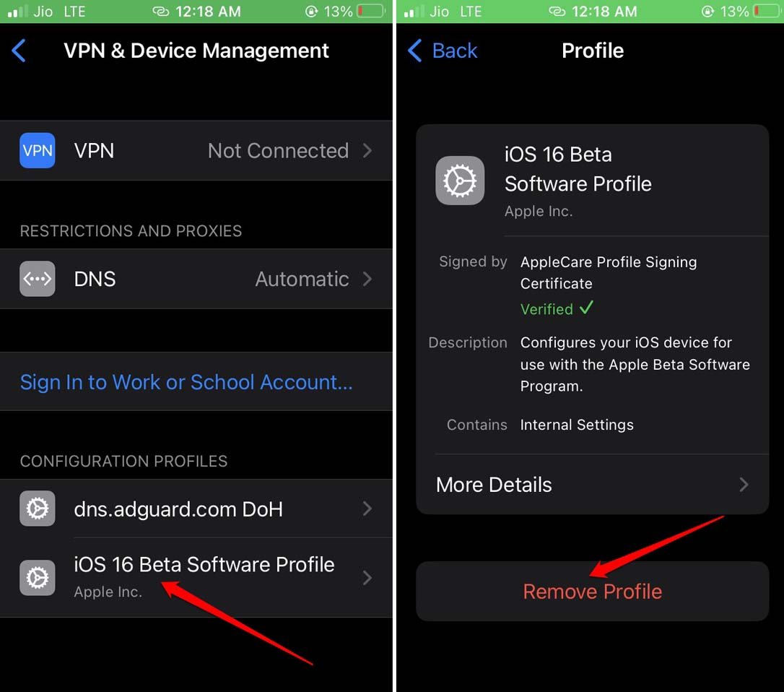Tap the Jio carrier name in left status bar
Screen dimensions: 784x692
coord(43,11)
